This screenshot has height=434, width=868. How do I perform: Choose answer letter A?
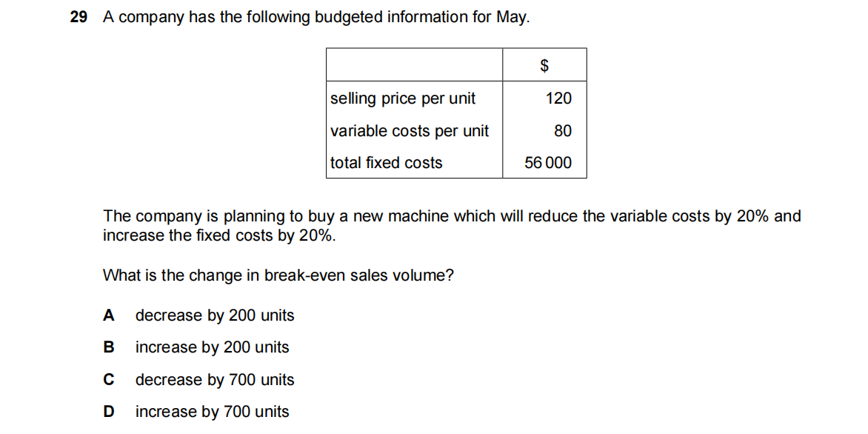pyautogui.click(x=109, y=316)
